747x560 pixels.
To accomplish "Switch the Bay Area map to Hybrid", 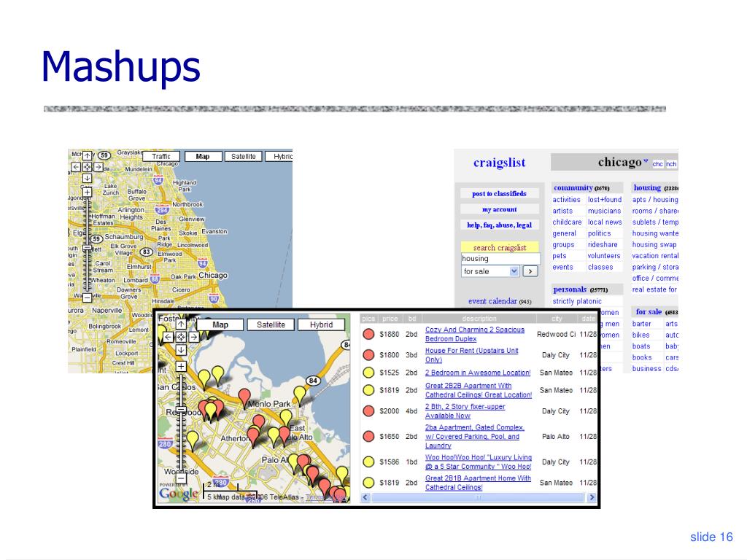I will pyautogui.click(x=322, y=324).
